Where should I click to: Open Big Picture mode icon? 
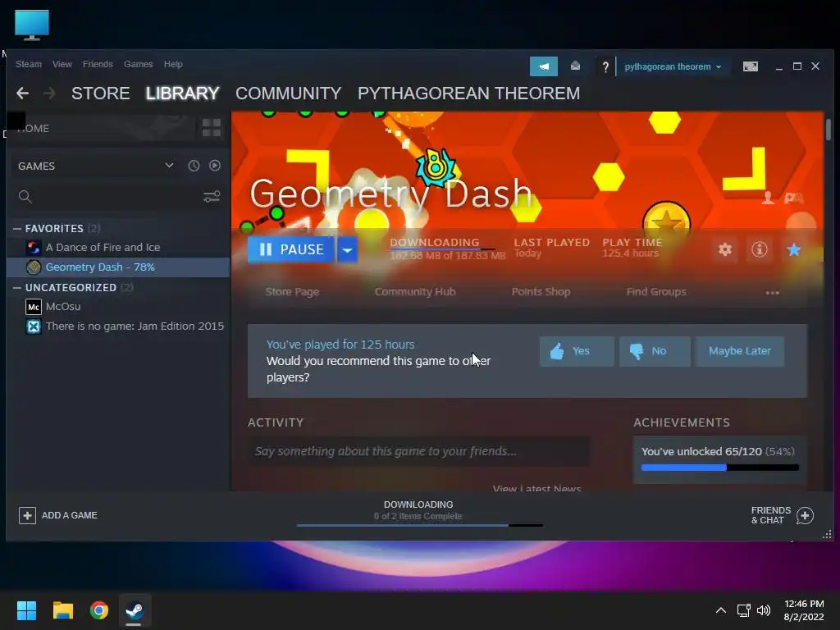[750, 66]
